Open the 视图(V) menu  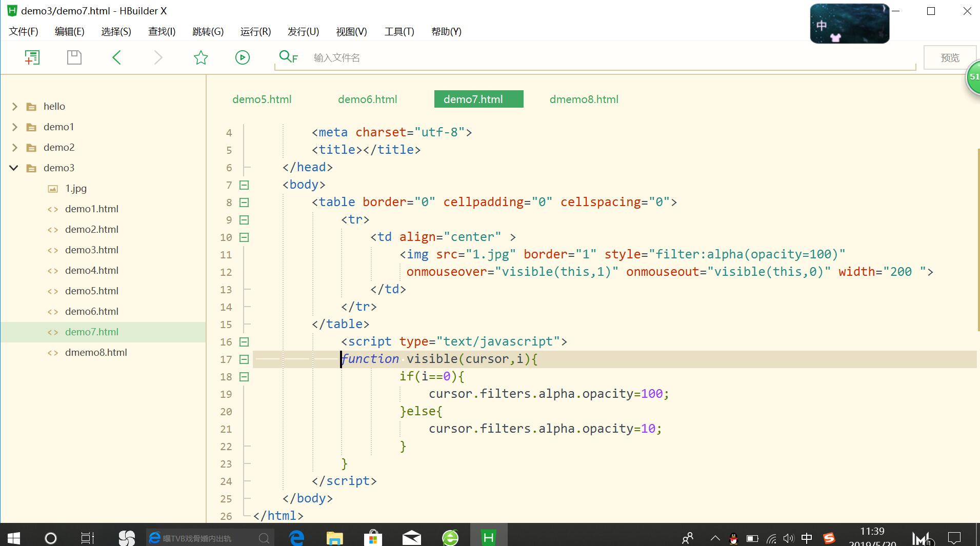pos(351,32)
